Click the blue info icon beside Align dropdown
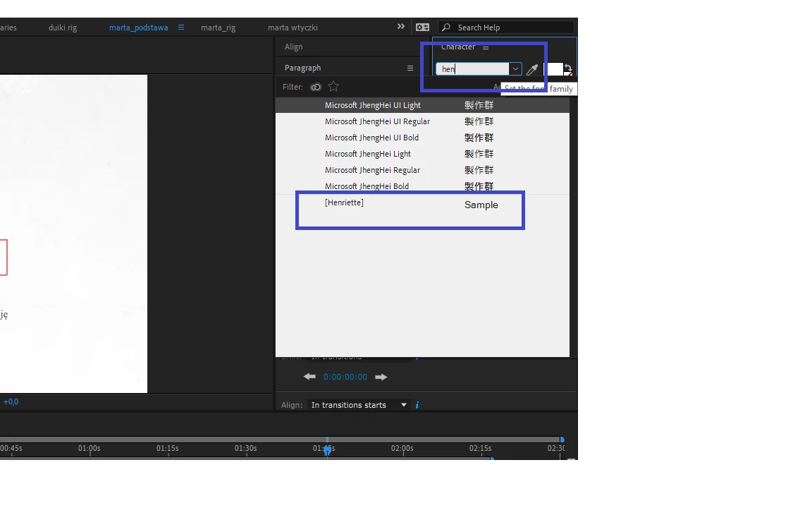 click(x=417, y=405)
